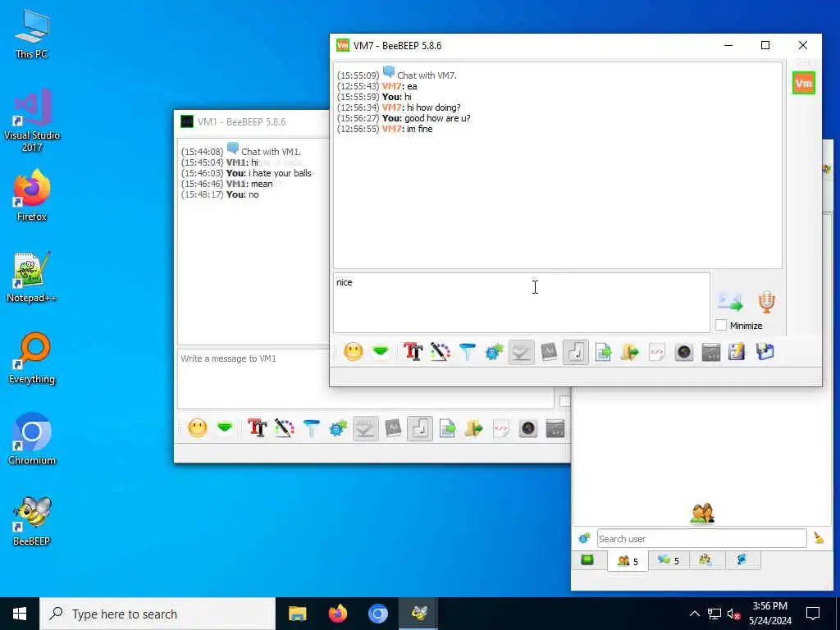Open the notification center icon in taskbar
Screen dimensions: 840x630
pyautogui.click(x=813, y=614)
